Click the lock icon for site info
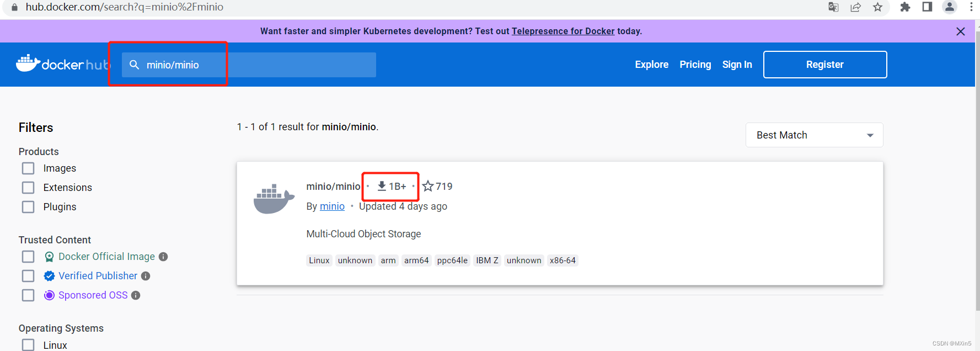 tap(14, 7)
